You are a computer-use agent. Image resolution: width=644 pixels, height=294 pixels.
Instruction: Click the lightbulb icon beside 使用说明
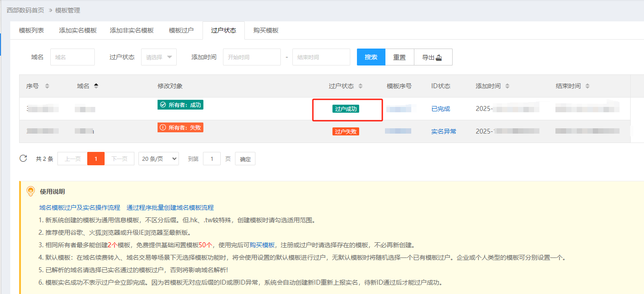point(30,192)
